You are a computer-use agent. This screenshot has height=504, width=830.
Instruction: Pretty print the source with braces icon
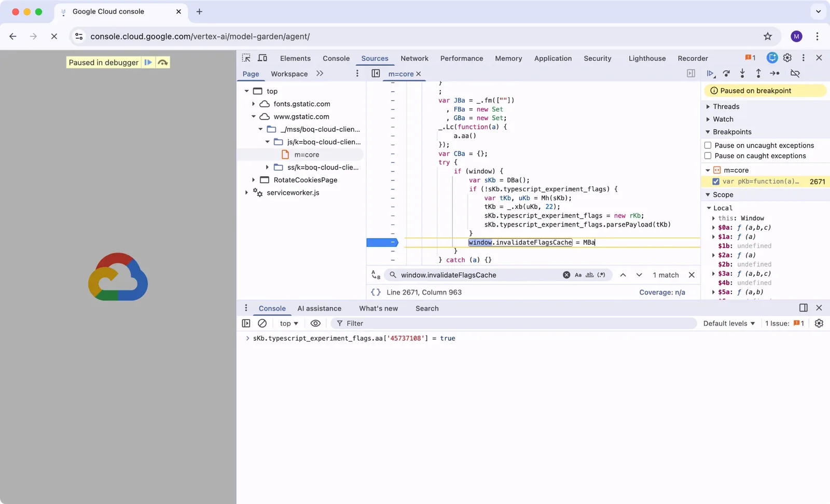(x=376, y=292)
